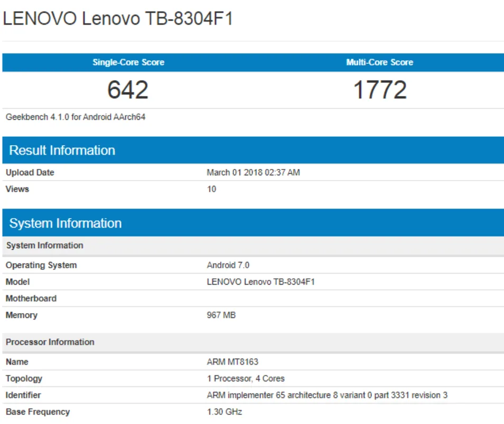This screenshot has width=504, height=424.
Task: Click the Base Frequency value 1.30 GHz
Action: [225, 412]
